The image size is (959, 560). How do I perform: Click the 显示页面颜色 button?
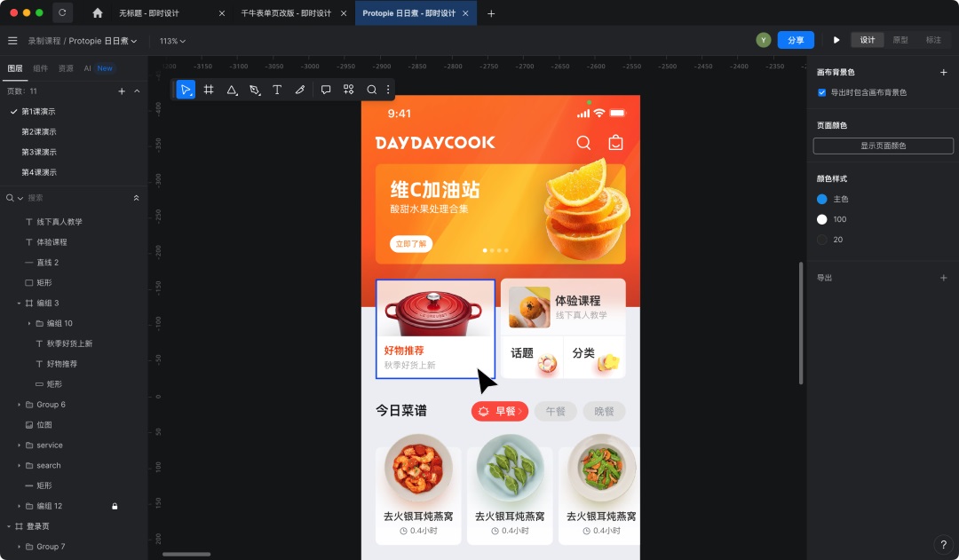click(882, 146)
